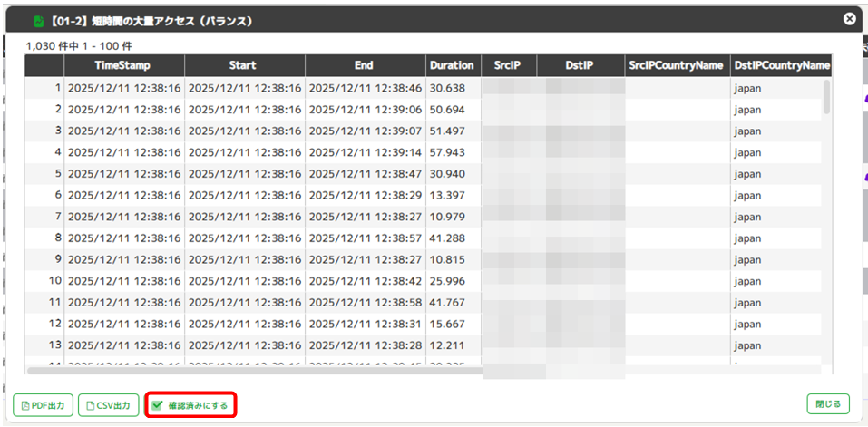
Task: Sort by the TimeStamp column header
Action: [124, 65]
